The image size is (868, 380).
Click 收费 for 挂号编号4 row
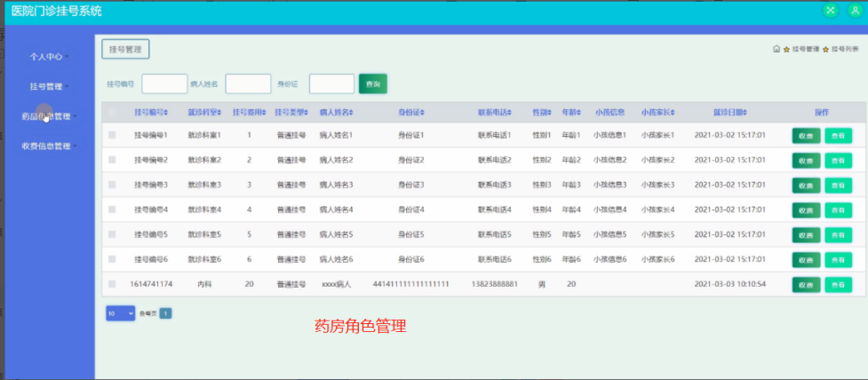(x=806, y=210)
